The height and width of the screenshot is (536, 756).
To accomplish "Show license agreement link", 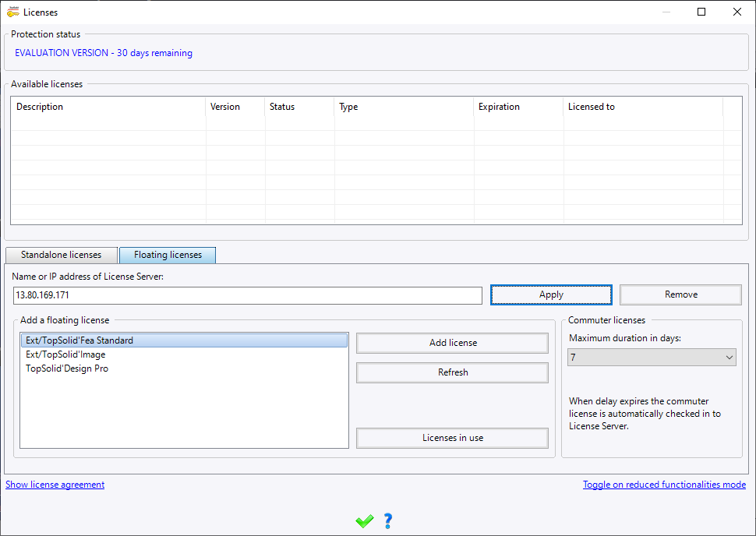I will point(55,485).
